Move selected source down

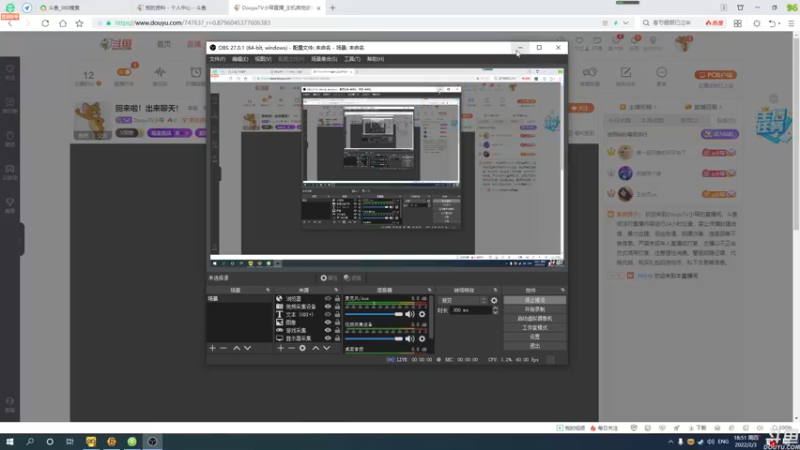click(327, 348)
